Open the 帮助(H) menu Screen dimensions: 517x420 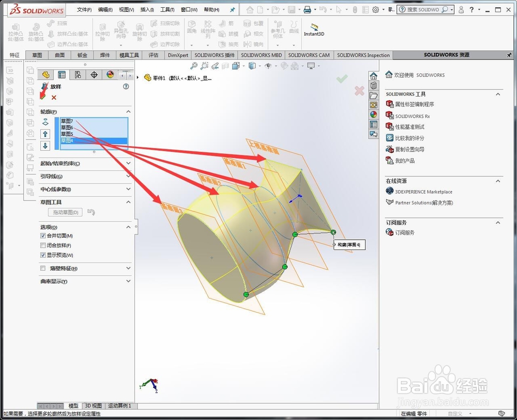click(x=211, y=9)
